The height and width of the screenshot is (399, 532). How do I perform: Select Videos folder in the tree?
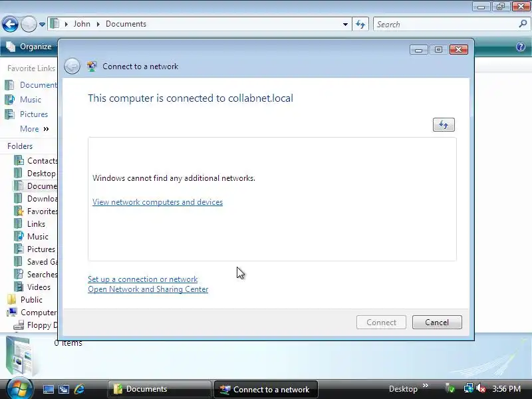click(x=33, y=287)
